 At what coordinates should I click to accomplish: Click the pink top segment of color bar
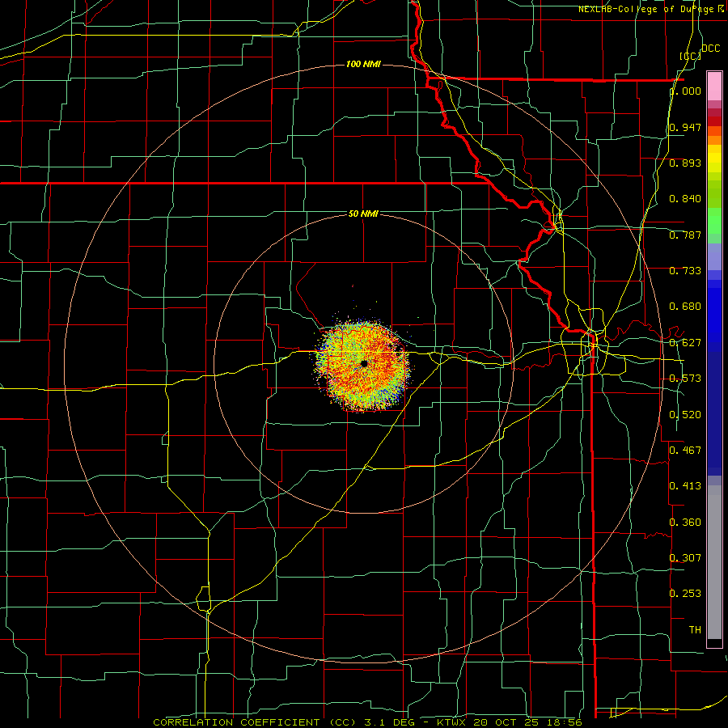tap(714, 87)
